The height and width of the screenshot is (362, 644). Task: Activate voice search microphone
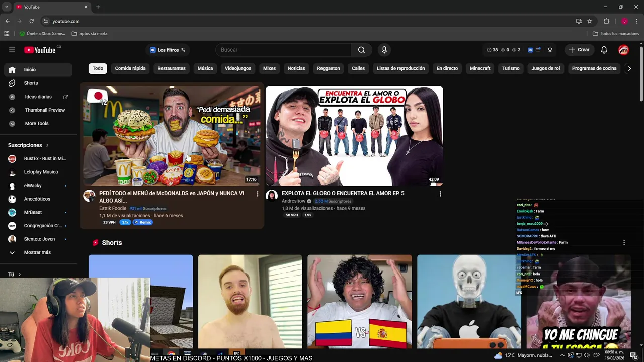[x=384, y=50]
